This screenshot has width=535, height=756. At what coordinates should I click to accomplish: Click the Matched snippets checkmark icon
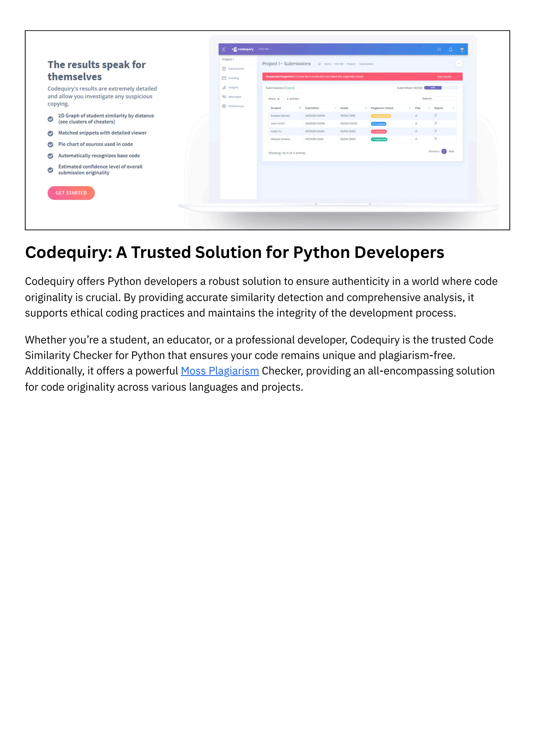coord(50,133)
